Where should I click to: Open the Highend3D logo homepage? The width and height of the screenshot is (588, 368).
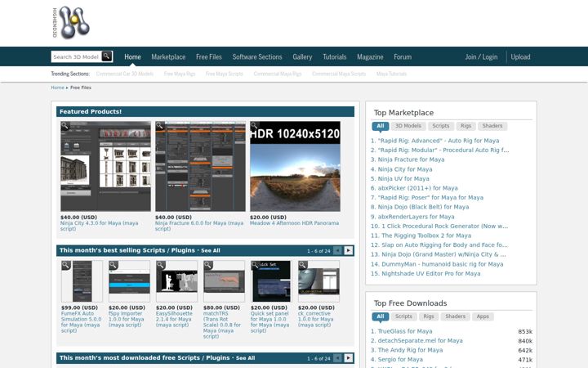tap(71, 23)
